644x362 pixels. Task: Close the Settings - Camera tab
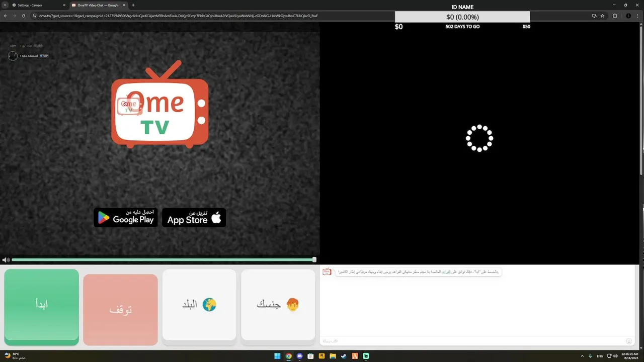click(64, 5)
